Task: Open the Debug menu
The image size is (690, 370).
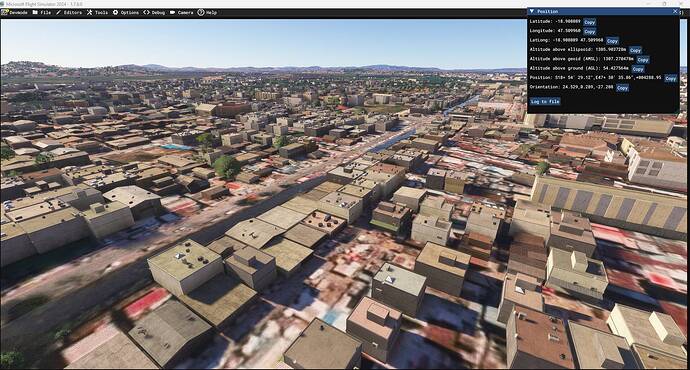Action: point(154,12)
